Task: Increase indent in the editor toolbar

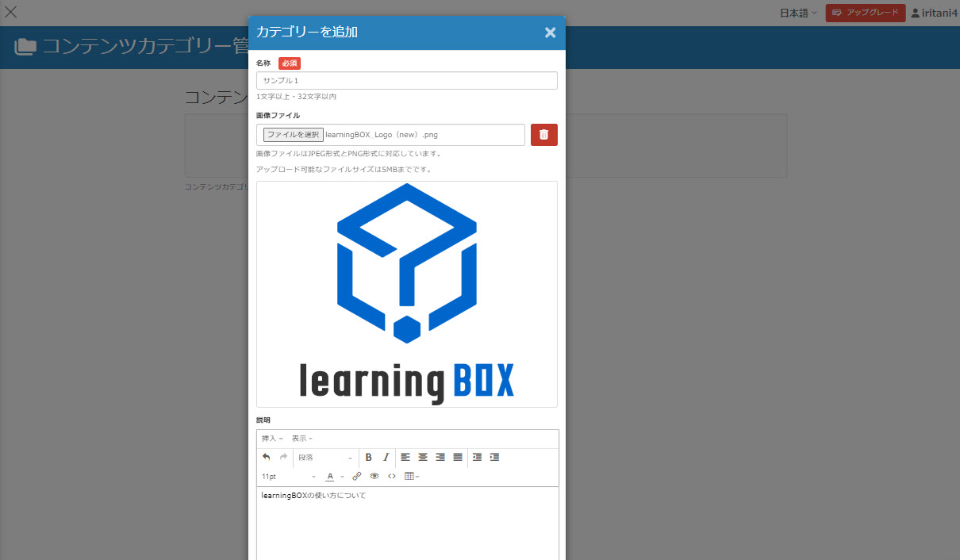Action: 494,458
